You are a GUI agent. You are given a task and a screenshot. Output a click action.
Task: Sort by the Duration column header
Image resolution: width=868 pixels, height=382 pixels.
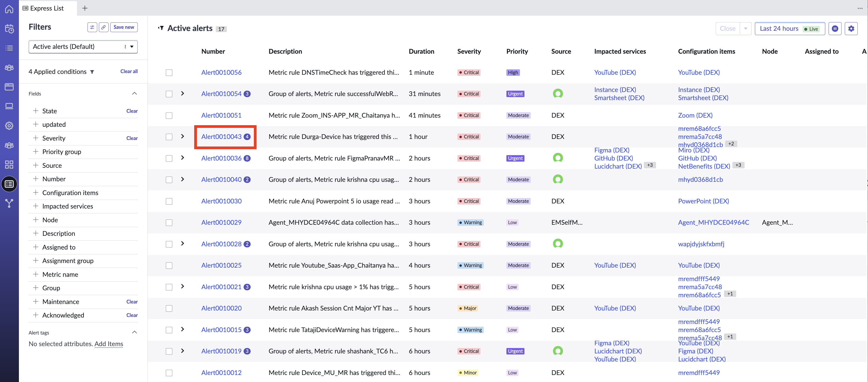coord(421,52)
